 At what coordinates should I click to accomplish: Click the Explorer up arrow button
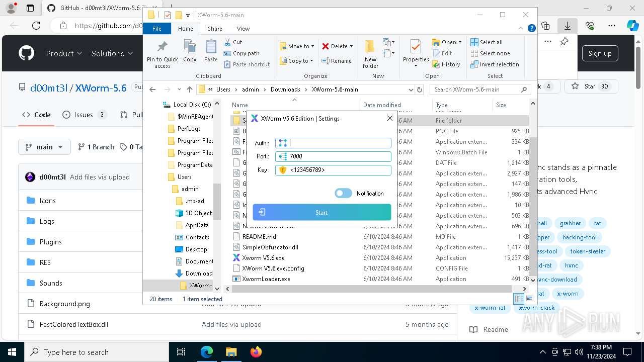[189, 89]
